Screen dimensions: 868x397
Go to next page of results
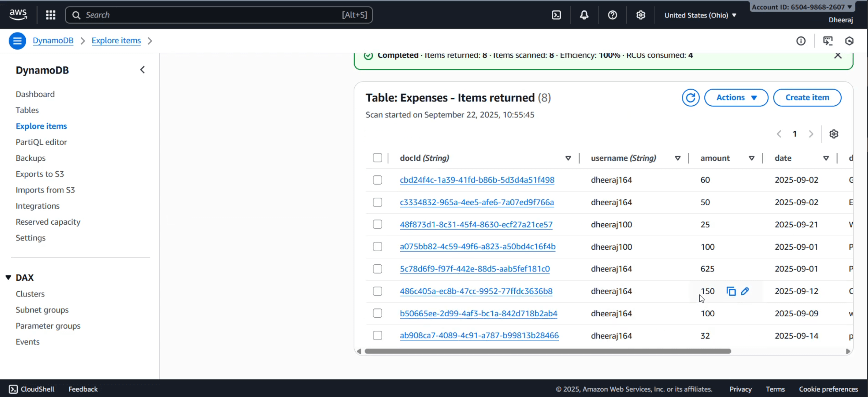tap(811, 134)
